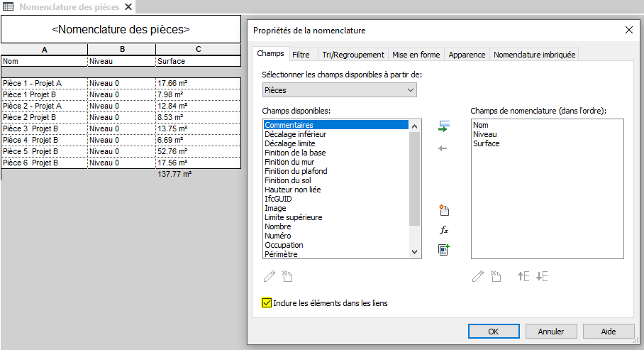Select Périmètre in available fields list
Image resolution: width=644 pixels, height=350 pixels.
[x=281, y=253]
